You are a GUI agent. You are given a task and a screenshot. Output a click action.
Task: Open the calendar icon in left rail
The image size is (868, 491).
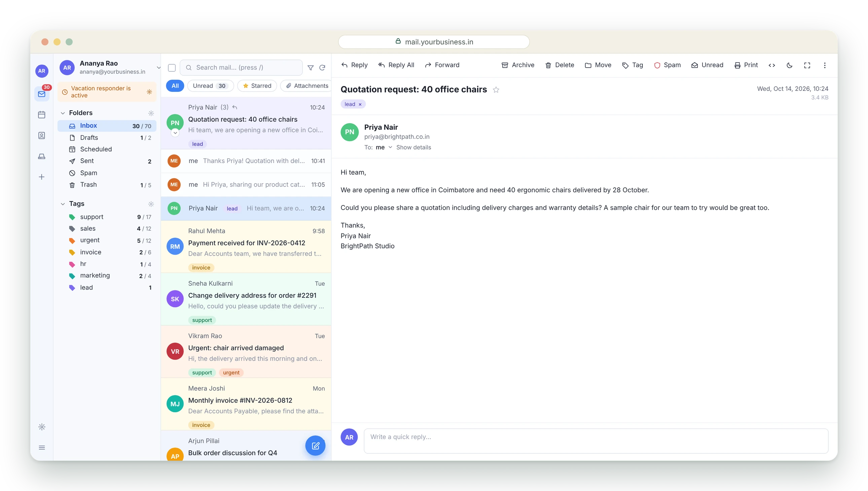[41, 115]
